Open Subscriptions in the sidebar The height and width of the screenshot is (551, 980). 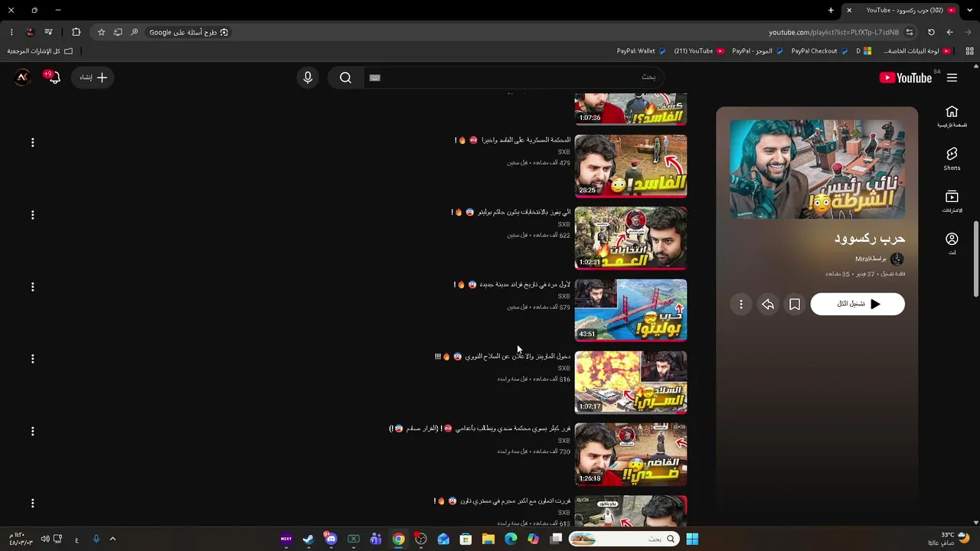tap(952, 201)
